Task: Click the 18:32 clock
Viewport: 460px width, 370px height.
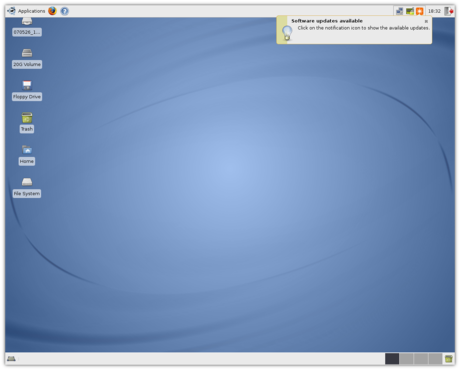Action: pyautogui.click(x=434, y=11)
